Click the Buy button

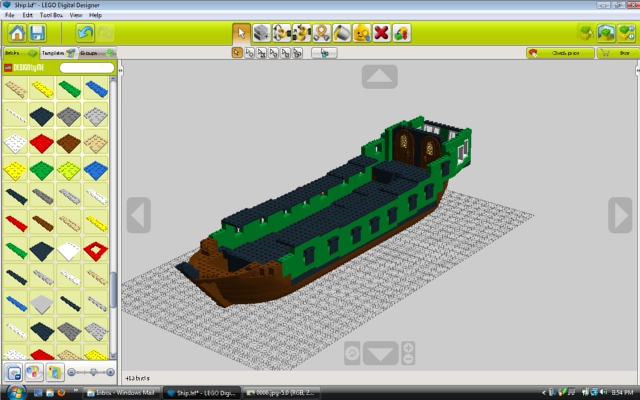618,53
